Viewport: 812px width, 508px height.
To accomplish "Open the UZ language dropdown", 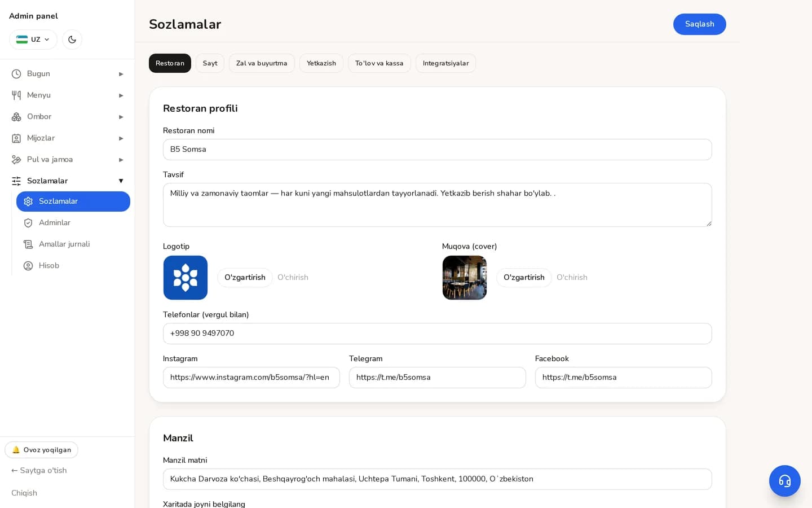I will tap(33, 40).
